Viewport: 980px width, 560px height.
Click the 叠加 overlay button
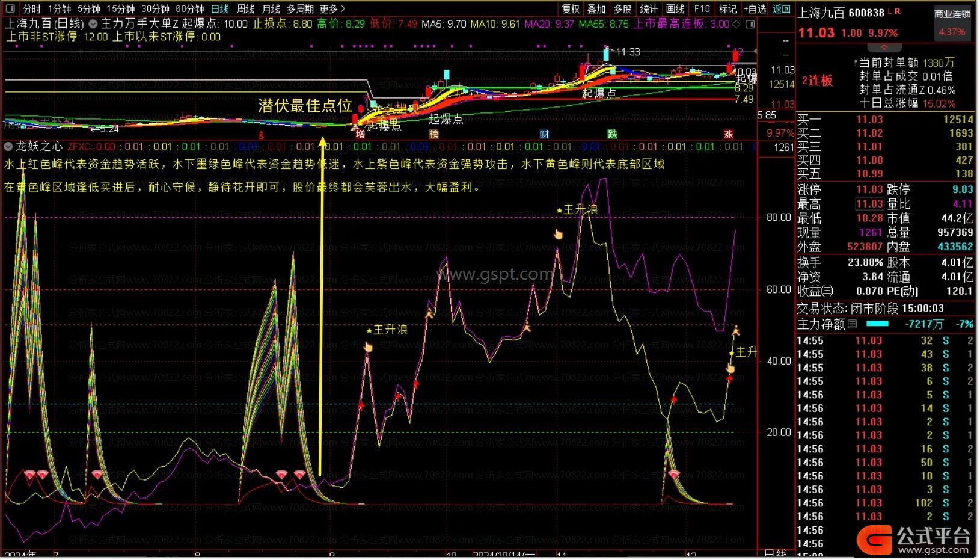(596, 8)
